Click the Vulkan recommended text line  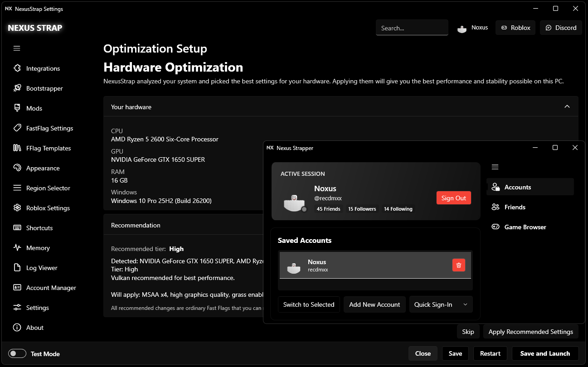(173, 278)
